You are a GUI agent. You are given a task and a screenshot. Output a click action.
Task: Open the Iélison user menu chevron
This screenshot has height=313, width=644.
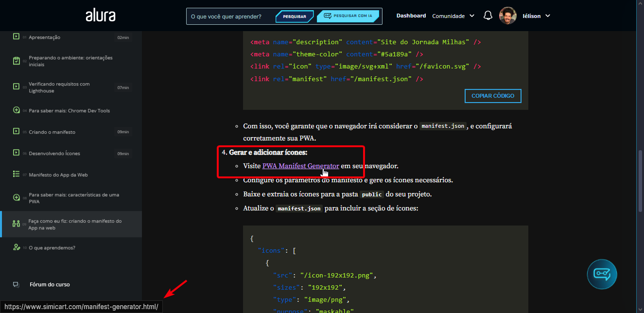[x=548, y=16]
